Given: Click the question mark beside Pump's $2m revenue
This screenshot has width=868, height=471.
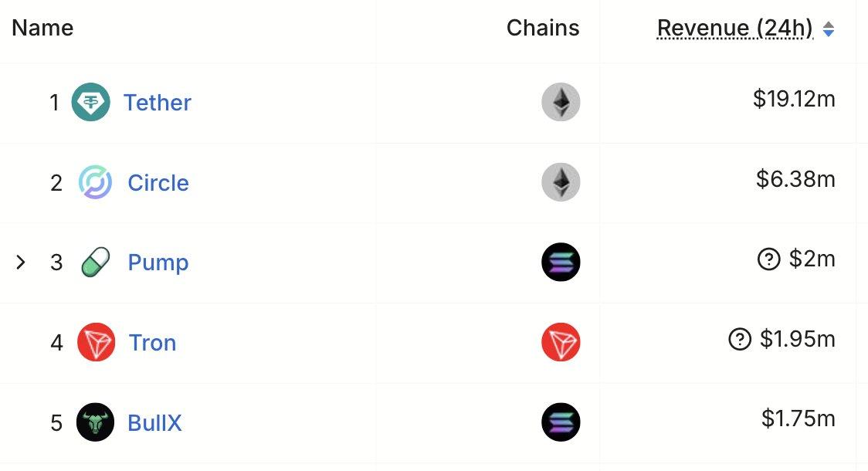Looking at the screenshot, I should 768,259.
